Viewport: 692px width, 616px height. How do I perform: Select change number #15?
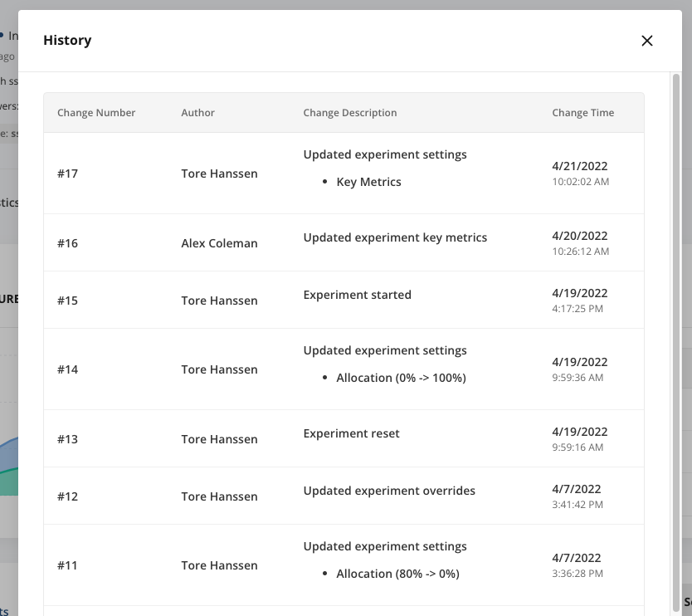[67, 301]
